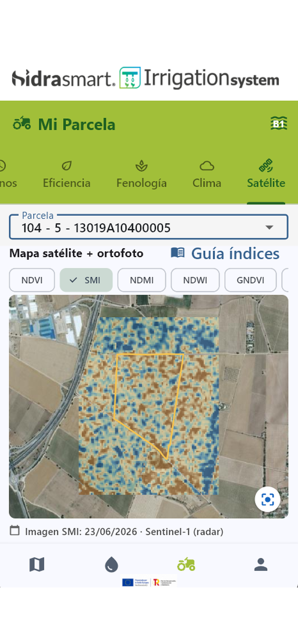Select the GNDVI index chip
298x644 pixels.
250,280
